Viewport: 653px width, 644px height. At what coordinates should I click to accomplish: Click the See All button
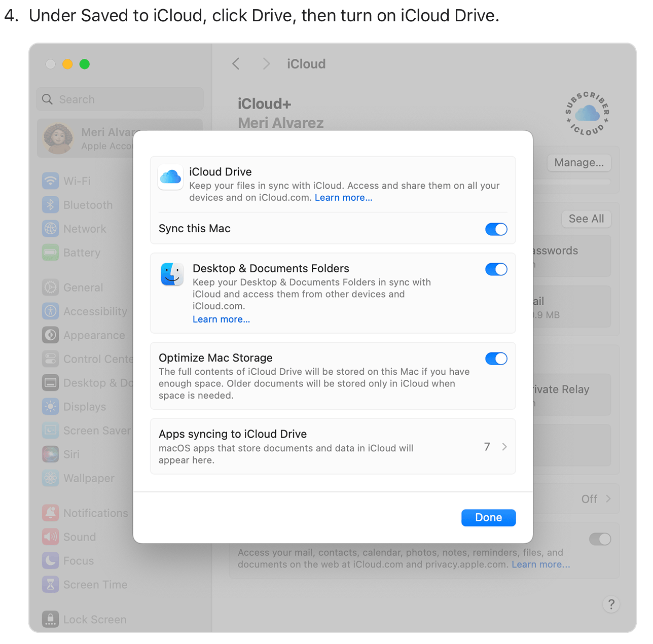tap(587, 219)
